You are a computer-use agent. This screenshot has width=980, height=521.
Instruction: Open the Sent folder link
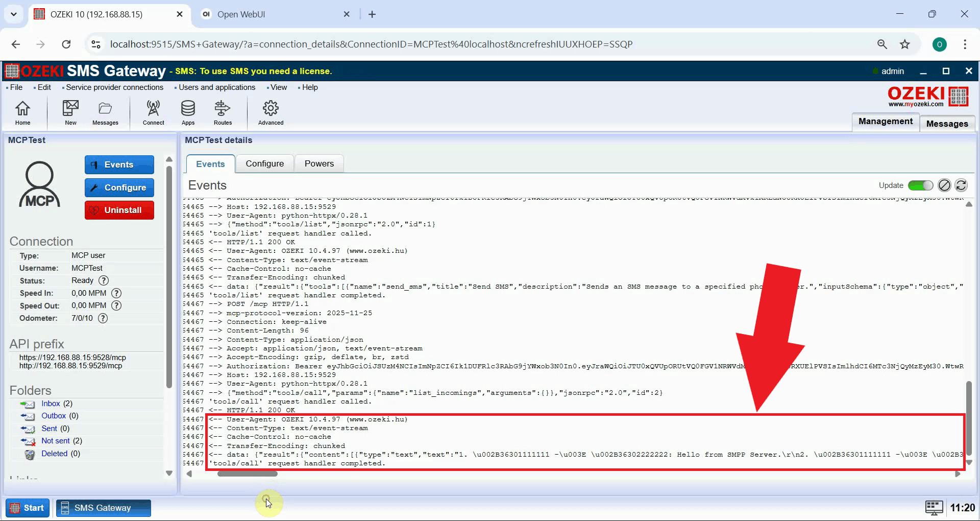(x=49, y=429)
